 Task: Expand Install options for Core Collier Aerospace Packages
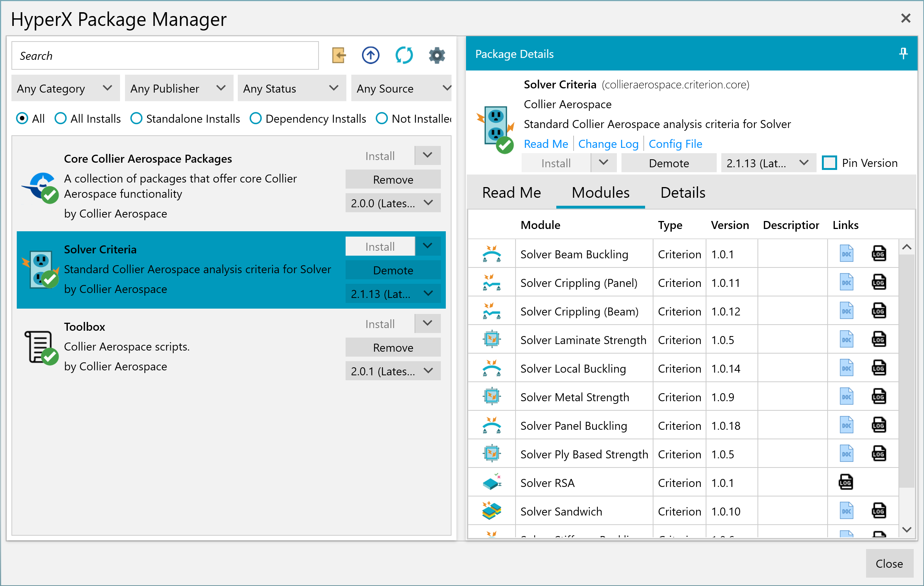[x=428, y=155]
